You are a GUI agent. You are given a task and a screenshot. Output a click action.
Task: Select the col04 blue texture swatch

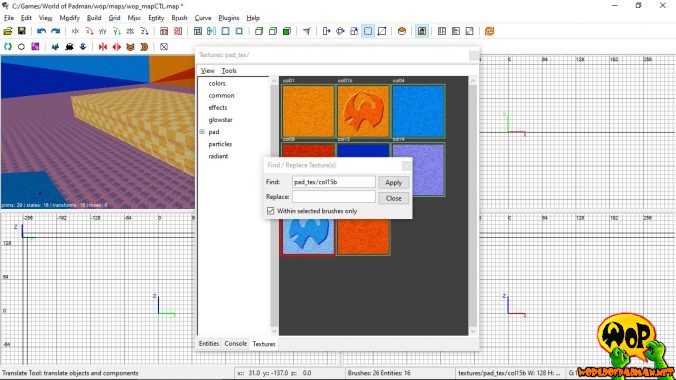(419, 111)
